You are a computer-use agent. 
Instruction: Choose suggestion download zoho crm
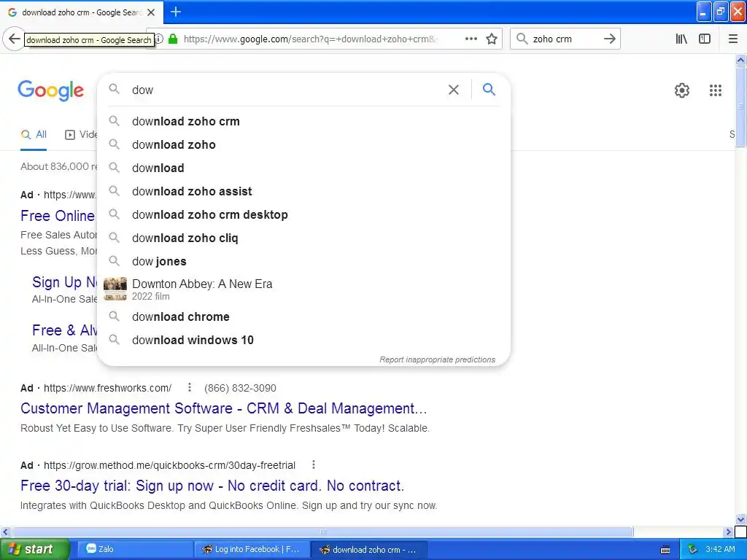click(x=303, y=122)
